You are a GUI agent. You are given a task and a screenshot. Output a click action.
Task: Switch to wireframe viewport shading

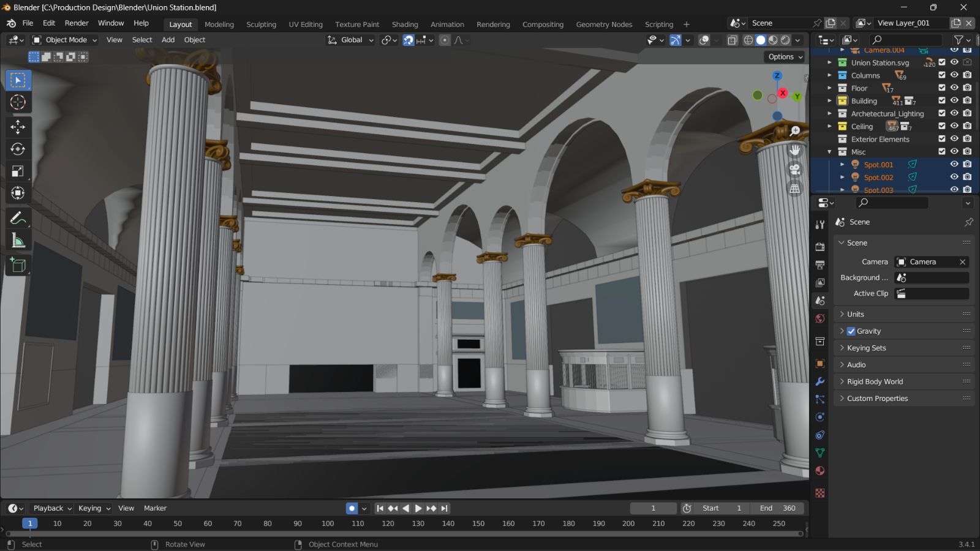click(x=748, y=40)
